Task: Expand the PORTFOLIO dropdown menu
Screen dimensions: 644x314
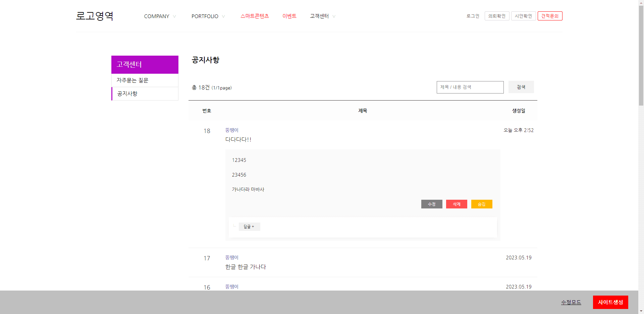Action: [x=208, y=16]
